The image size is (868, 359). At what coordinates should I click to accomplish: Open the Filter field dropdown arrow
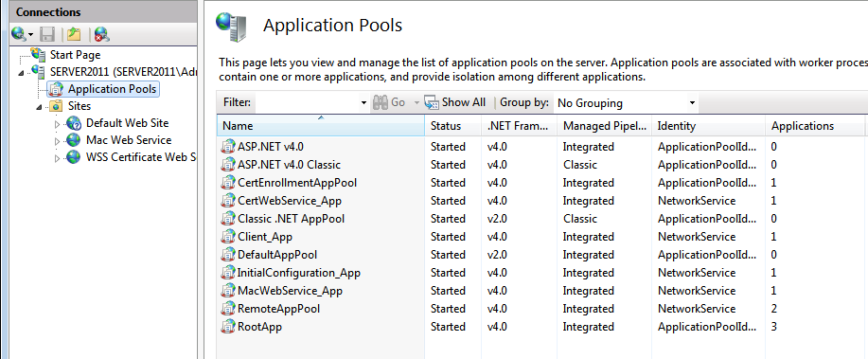363,103
